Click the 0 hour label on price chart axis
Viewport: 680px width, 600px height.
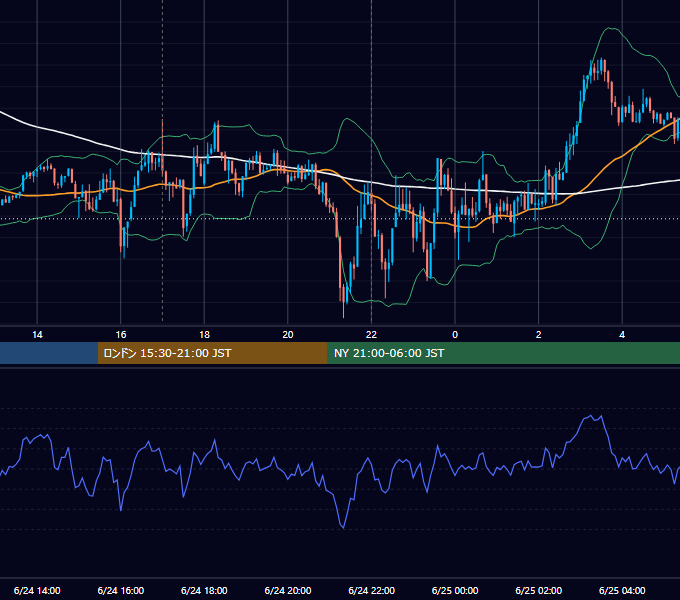[x=455, y=335]
